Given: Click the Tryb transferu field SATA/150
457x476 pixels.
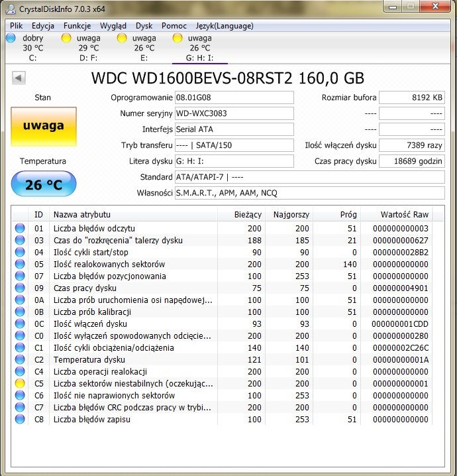Looking at the screenshot, I should click(234, 145).
